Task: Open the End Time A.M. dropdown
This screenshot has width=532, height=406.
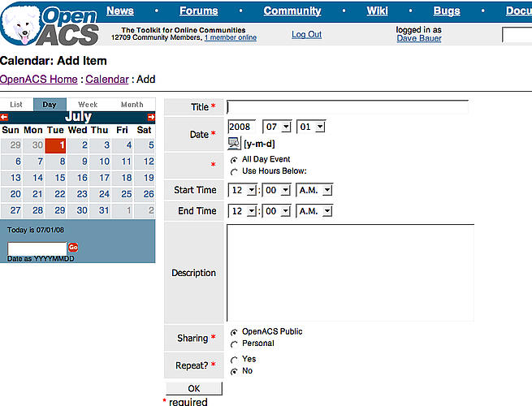Action: click(x=315, y=210)
